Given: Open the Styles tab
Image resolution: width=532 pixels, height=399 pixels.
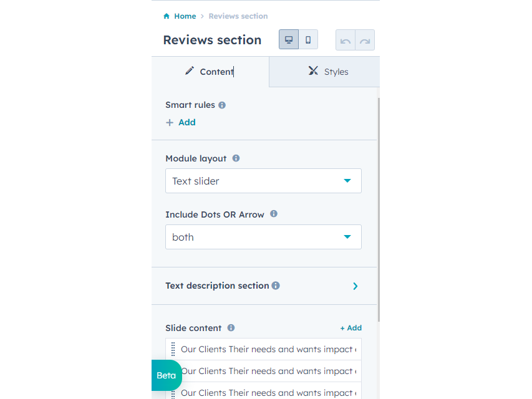Looking at the screenshot, I should (x=328, y=72).
